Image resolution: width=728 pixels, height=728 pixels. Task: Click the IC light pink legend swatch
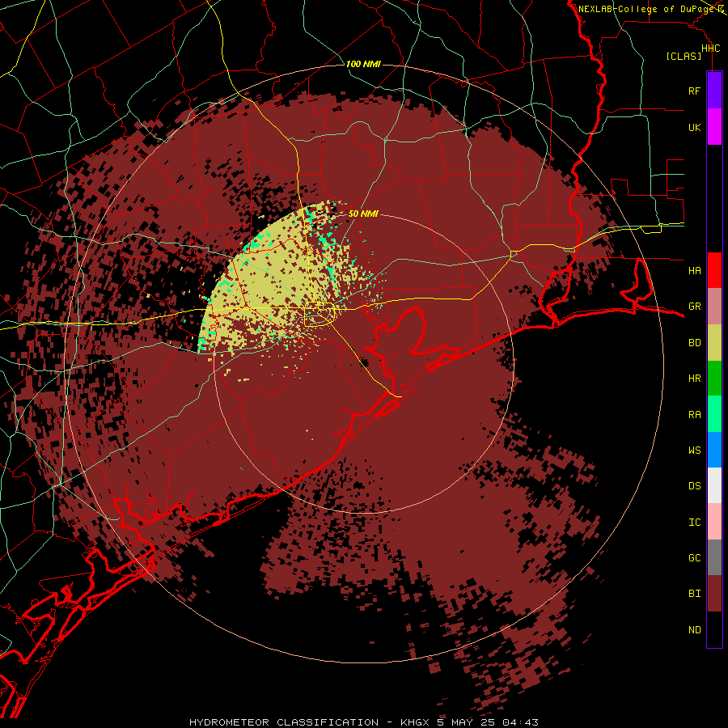click(714, 522)
